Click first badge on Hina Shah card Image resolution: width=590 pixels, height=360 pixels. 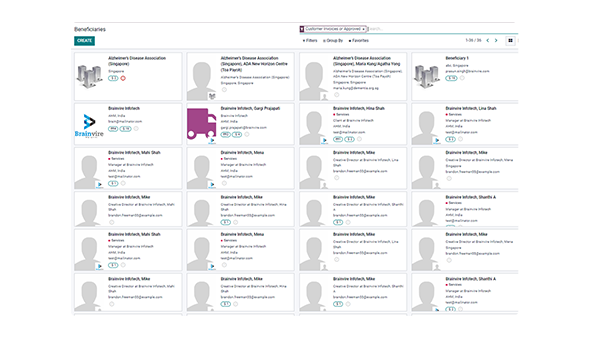(x=338, y=139)
